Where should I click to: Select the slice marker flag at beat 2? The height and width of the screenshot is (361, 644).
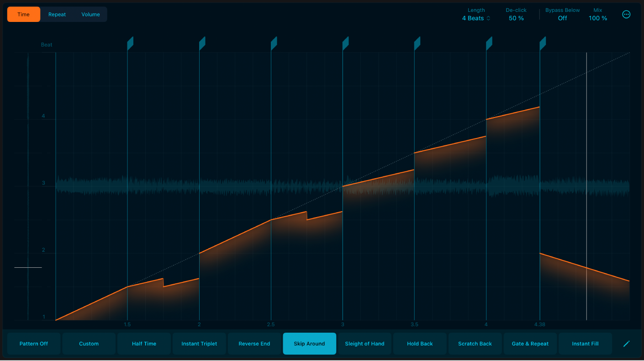pyautogui.click(x=202, y=42)
